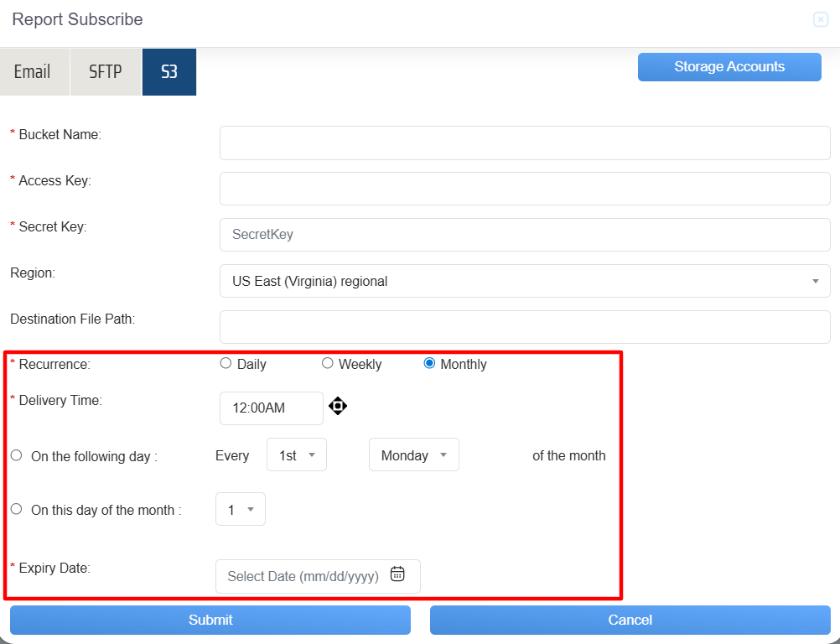Screen dimensions: 840x644
Task: Click the calendar icon in Expiry Date
Action: point(397,574)
